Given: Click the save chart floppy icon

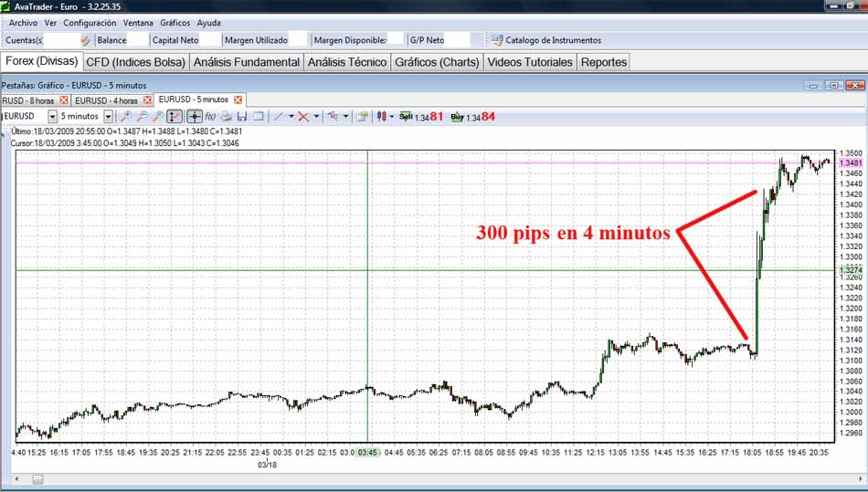Looking at the screenshot, I should point(242,117).
